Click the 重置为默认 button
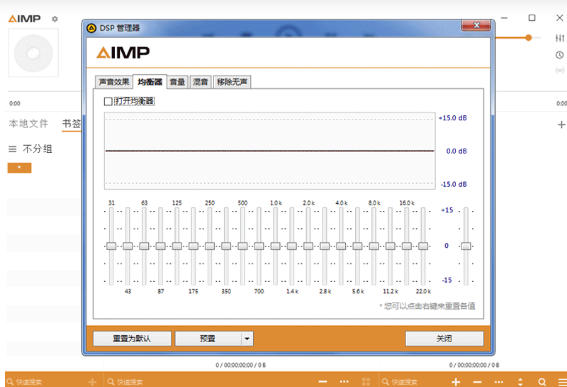Viewport: 567px width, 387px height. click(x=132, y=339)
